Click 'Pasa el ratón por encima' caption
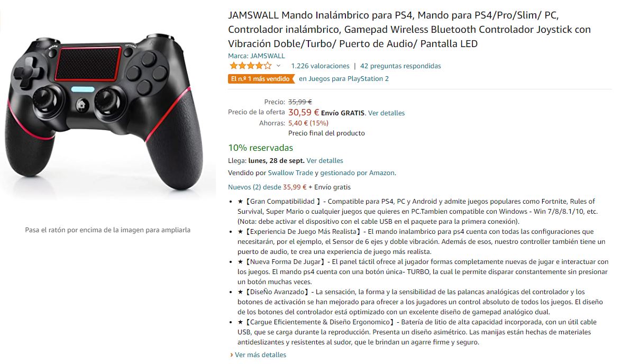Screen dimensions: 621x364 [x=108, y=230]
